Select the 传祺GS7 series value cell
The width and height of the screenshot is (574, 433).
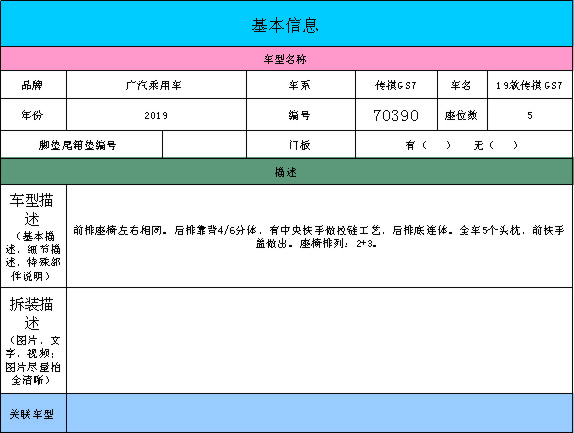(x=396, y=85)
